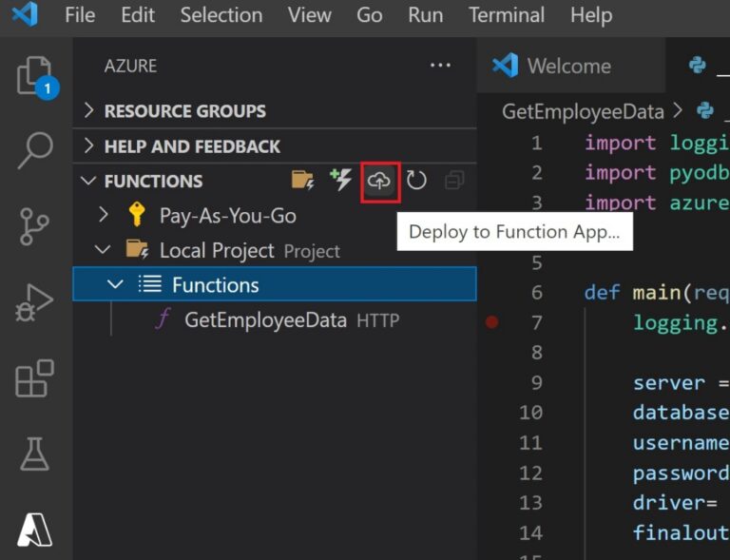The width and height of the screenshot is (730, 560).
Task: Switch to the Python file editor tab
Action: click(699, 66)
